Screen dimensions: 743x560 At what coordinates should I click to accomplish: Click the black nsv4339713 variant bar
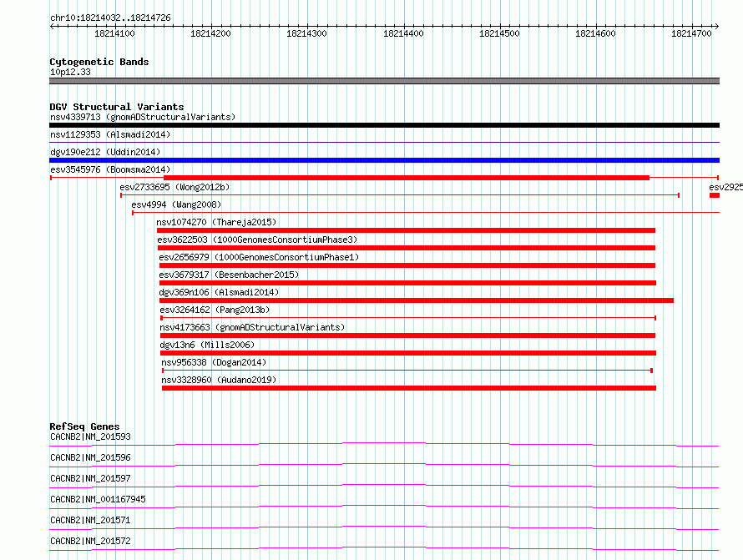(x=384, y=125)
